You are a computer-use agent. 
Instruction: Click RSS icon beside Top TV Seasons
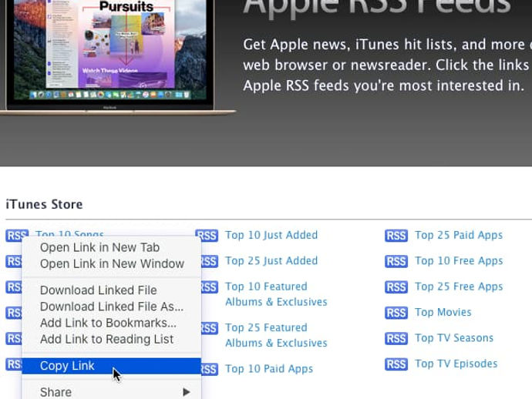[x=396, y=339]
